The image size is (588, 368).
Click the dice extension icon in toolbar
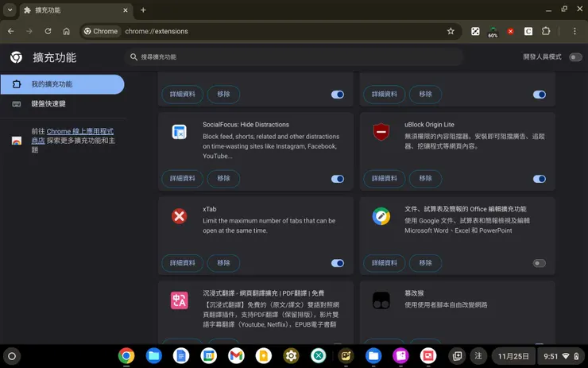click(475, 31)
